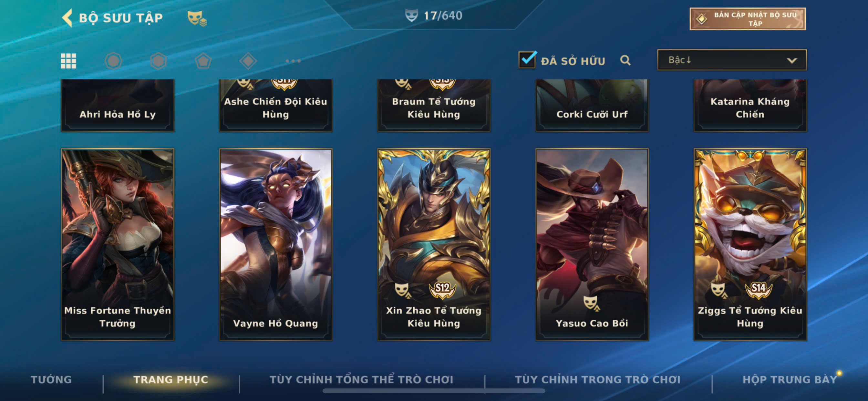Image resolution: width=868 pixels, height=401 pixels.
Task: Expand the Bậc sort dropdown
Action: 731,60
